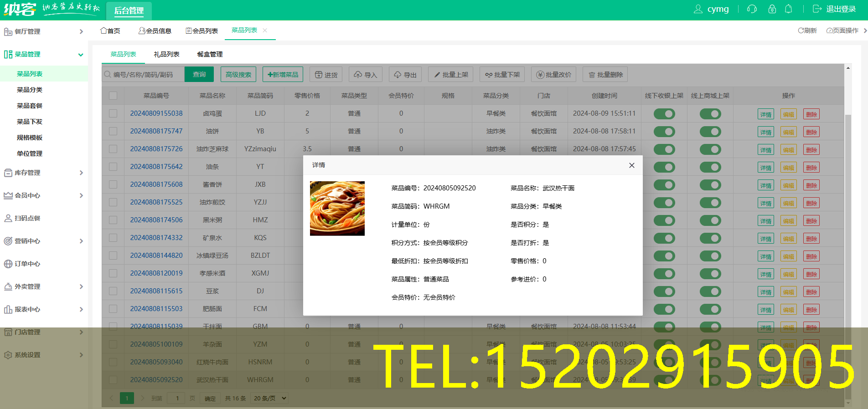The height and width of the screenshot is (409, 868).
Task: Click the cymg user avatar icon
Action: tap(698, 9)
